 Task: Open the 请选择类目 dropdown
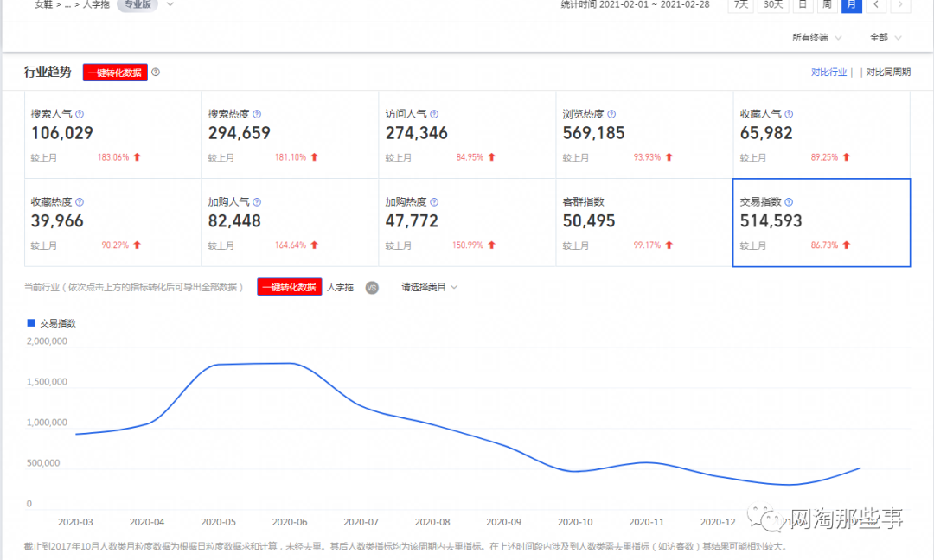429,288
